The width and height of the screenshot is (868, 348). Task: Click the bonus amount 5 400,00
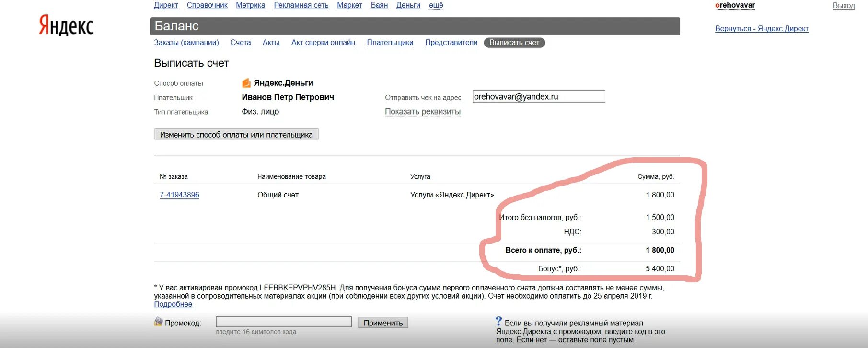pos(660,269)
